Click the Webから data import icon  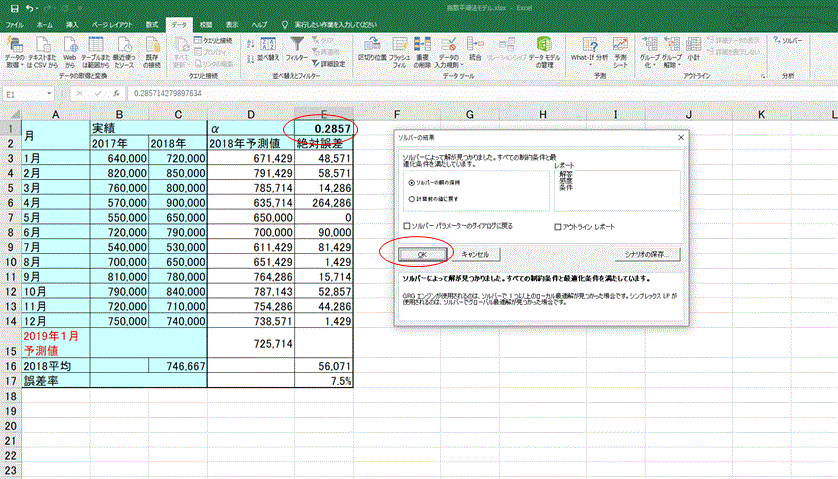pos(69,46)
